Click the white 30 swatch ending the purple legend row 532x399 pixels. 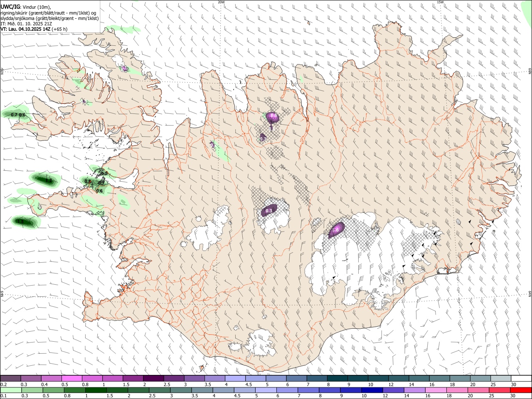pyautogui.click(x=521, y=379)
